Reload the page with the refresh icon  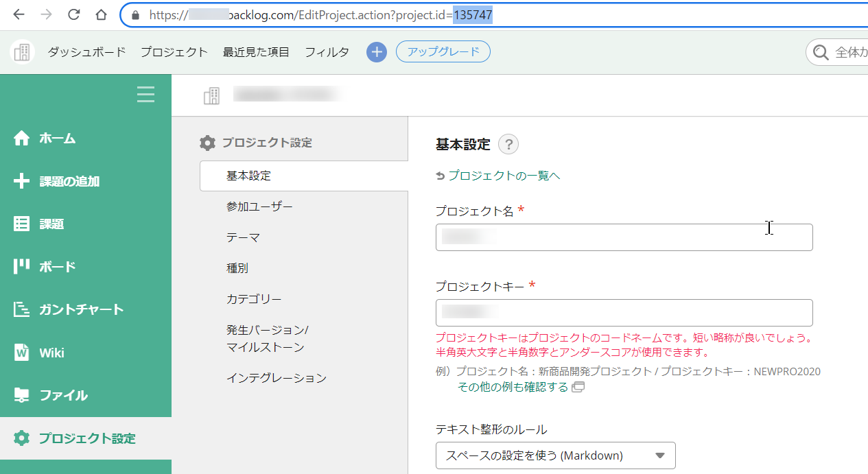[x=74, y=14]
